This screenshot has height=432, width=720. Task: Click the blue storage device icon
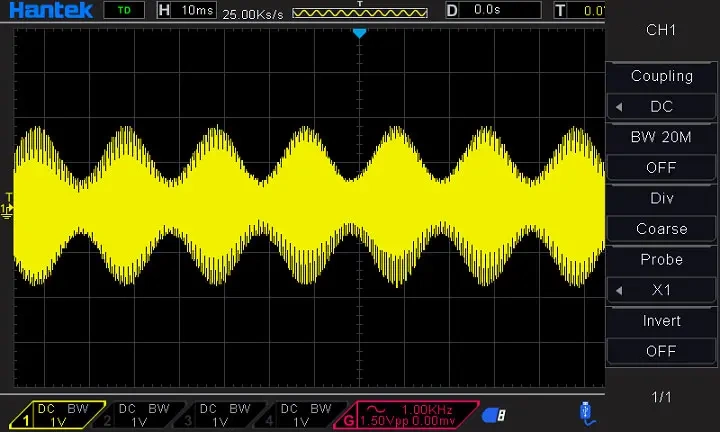pos(493,414)
